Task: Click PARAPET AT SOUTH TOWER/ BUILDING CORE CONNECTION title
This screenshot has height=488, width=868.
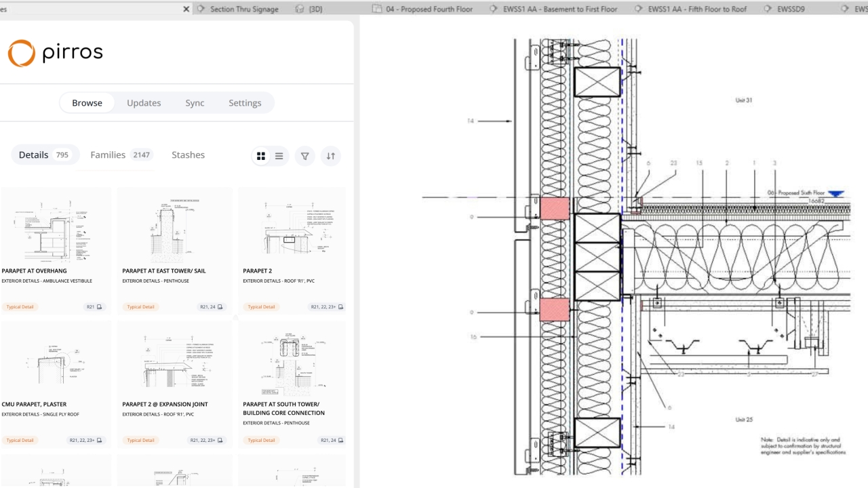Action: [x=283, y=408]
